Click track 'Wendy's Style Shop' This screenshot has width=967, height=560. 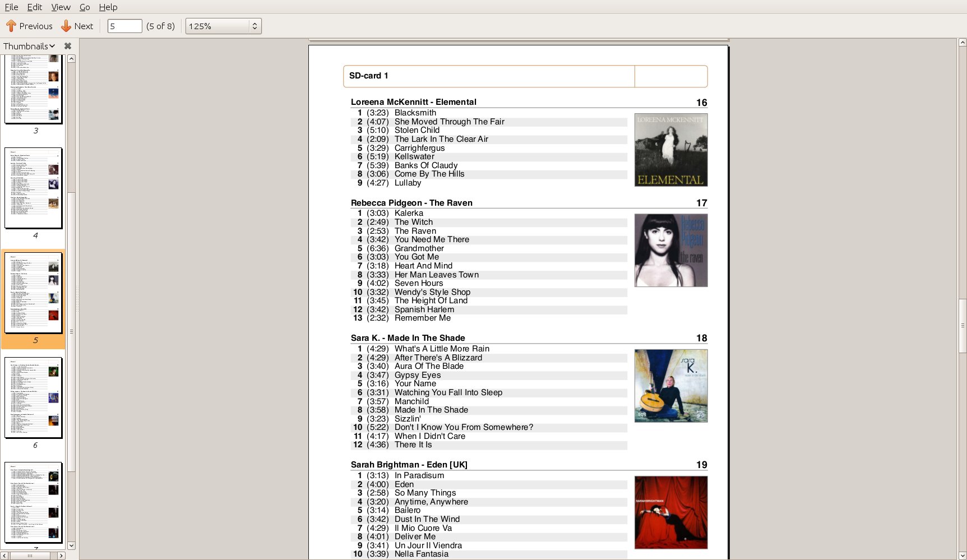tap(432, 292)
